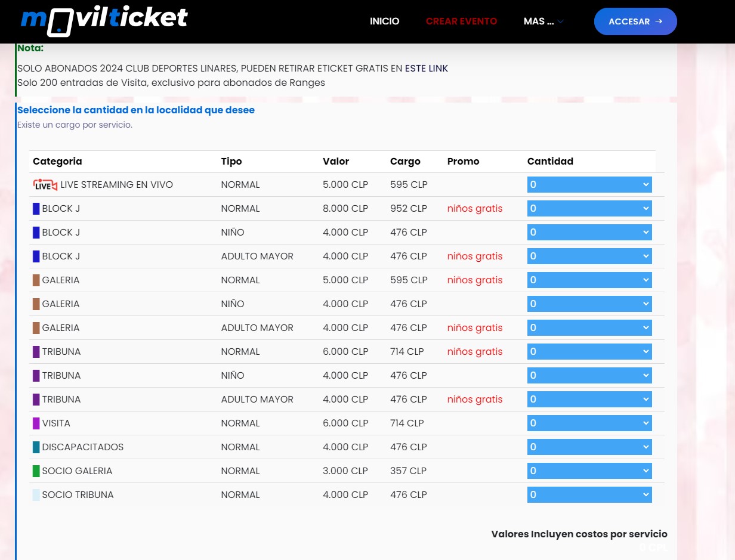Open quantity dropdown for SOCIO GALERIA
Viewport: 735px width, 560px height.
click(x=589, y=471)
